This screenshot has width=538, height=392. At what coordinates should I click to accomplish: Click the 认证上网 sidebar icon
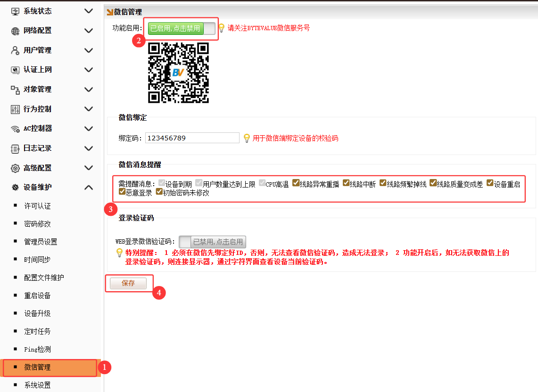click(15, 70)
